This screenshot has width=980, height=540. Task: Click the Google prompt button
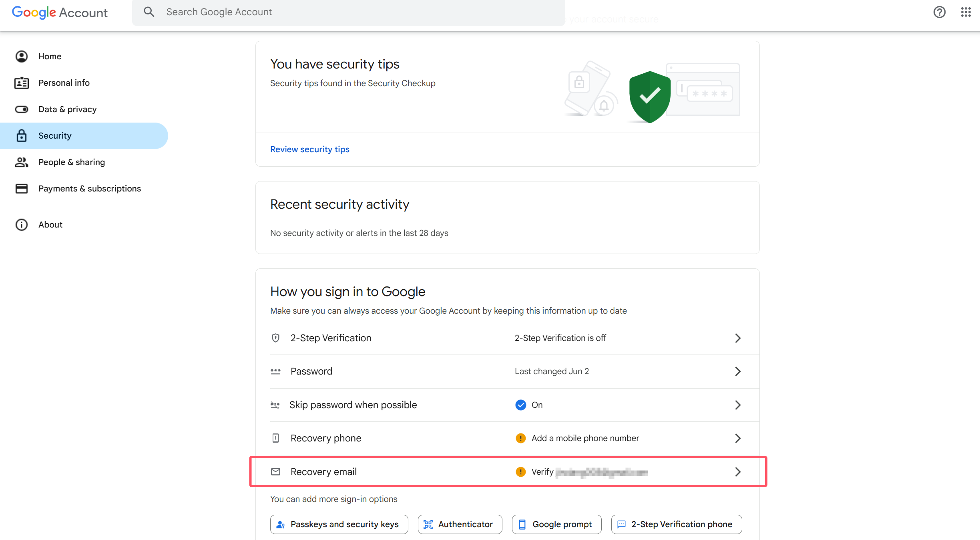pyautogui.click(x=557, y=524)
